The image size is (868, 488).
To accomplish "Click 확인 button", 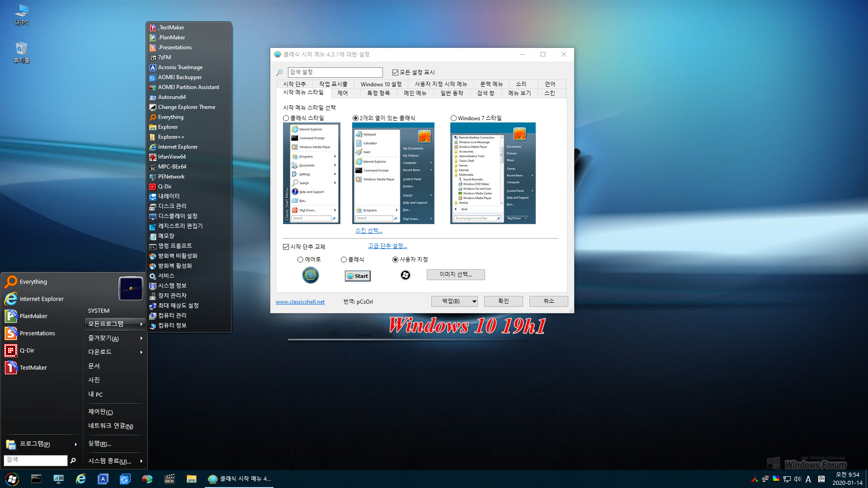I will [x=503, y=301].
